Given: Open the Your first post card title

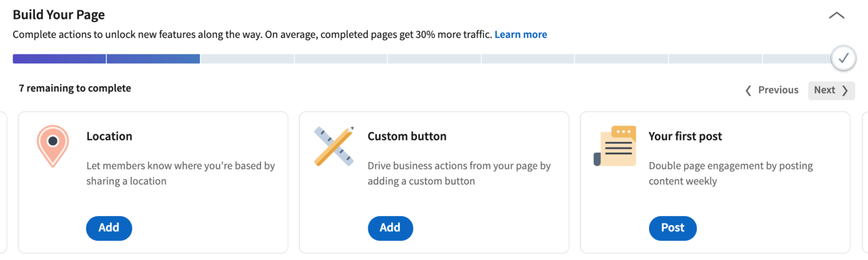Looking at the screenshot, I should (685, 136).
